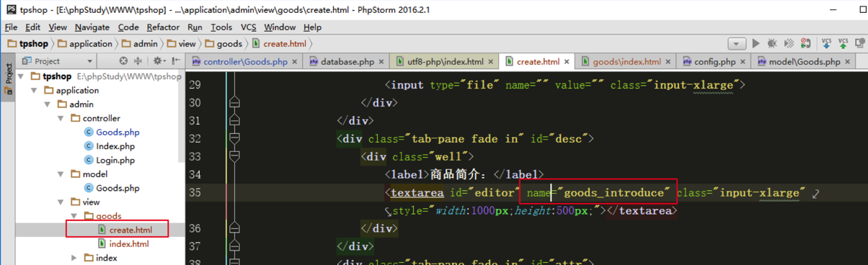The image size is (868, 265).
Task: Close the utf8-php\index.html tab
Action: (492, 62)
